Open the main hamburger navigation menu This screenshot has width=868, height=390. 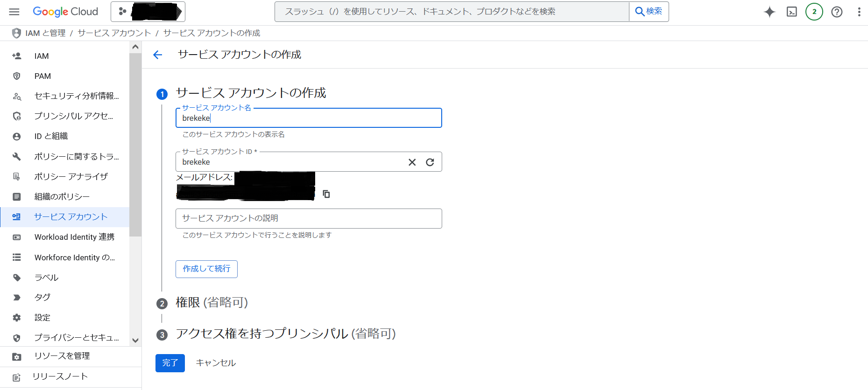click(14, 12)
